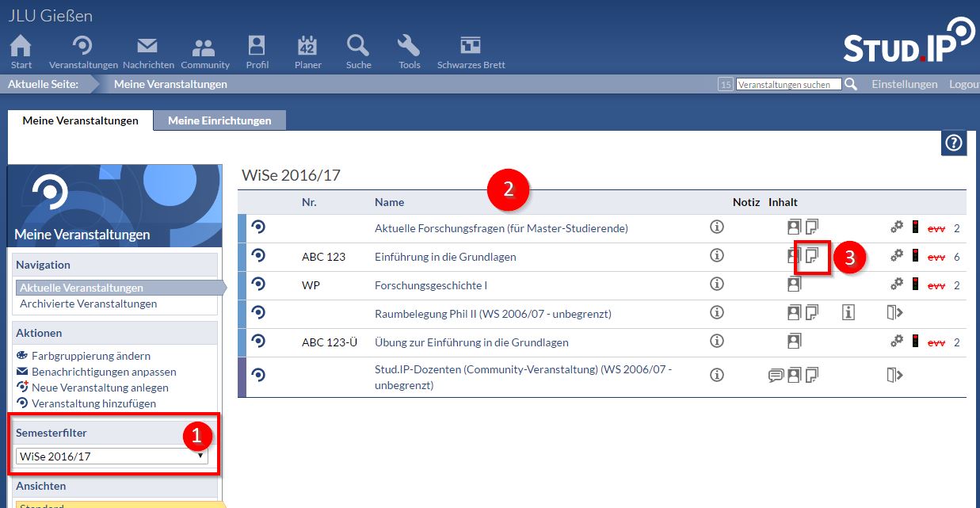This screenshot has width=980, height=508.
Task: Switch to Meine Veranstaltungen tab
Action: 80,120
